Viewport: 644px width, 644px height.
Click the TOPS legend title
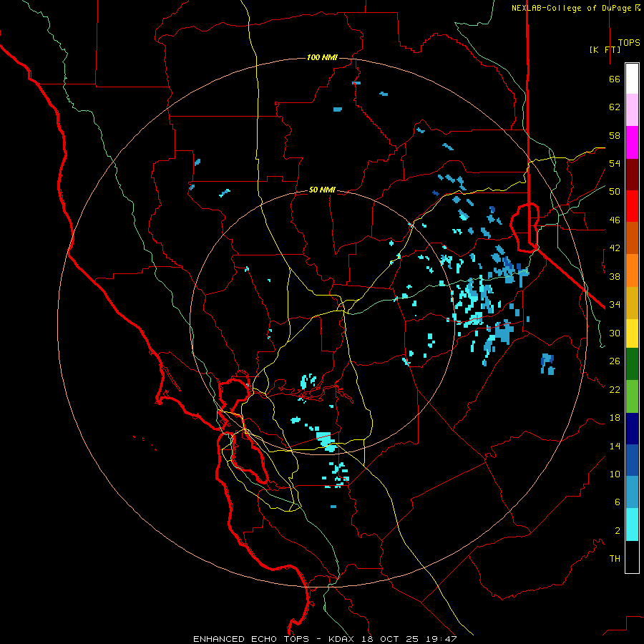tap(629, 43)
